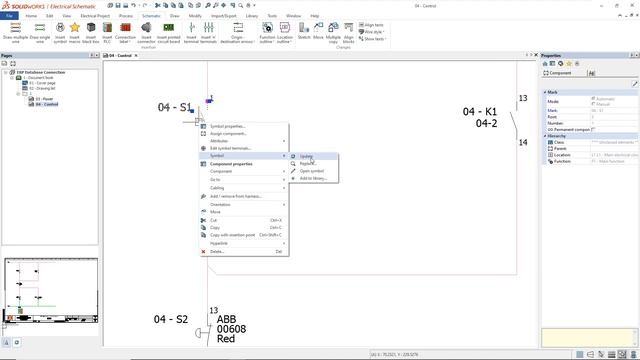The height and width of the screenshot is (360, 640).
Task: Select Edit symbol terminals menu item
Action: (244, 148)
